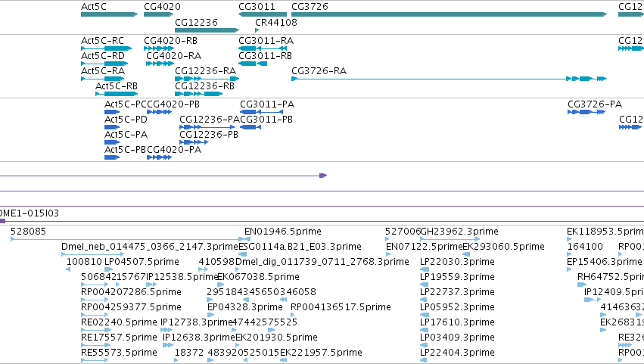Click EST label 'EK293060.5prime'

point(503,247)
